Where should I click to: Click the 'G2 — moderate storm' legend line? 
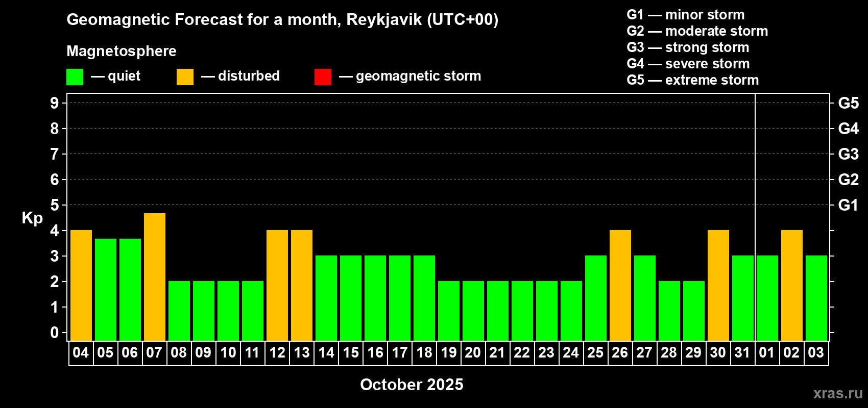tap(697, 31)
